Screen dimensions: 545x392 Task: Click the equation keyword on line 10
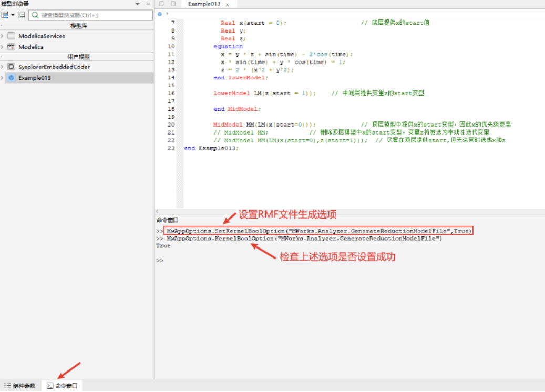coord(228,47)
